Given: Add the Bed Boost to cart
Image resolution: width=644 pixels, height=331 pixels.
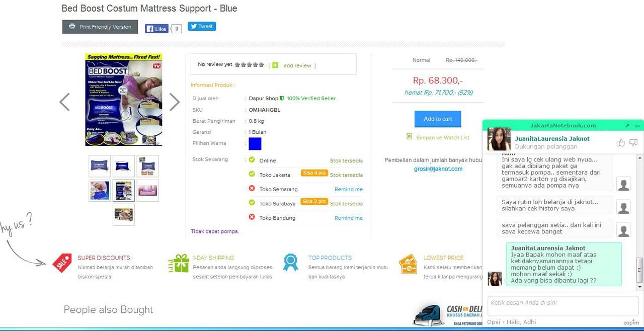Looking at the screenshot, I should (438, 119).
